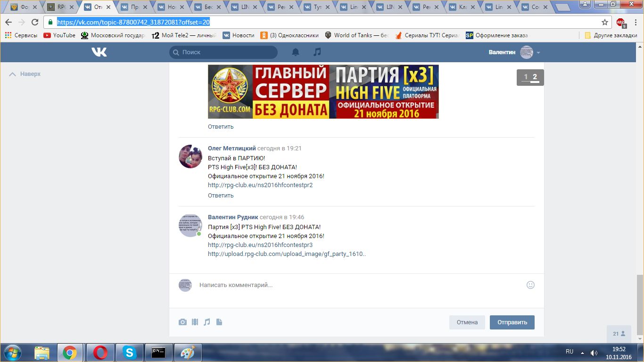This screenshot has width=644, height=362.
Task: Open the Windows Start menu
Action: 13,352
